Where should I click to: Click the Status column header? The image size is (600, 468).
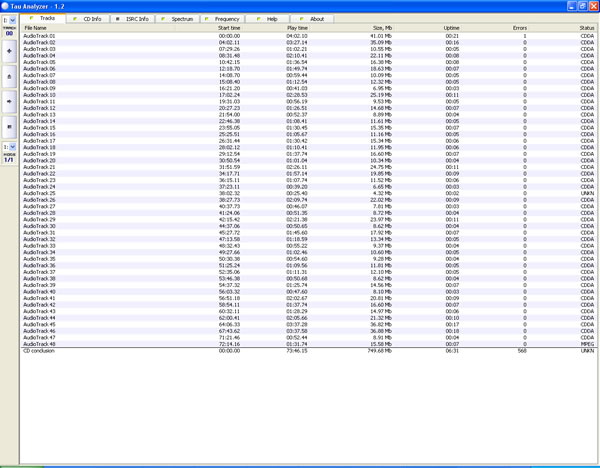tap(587, 28)
